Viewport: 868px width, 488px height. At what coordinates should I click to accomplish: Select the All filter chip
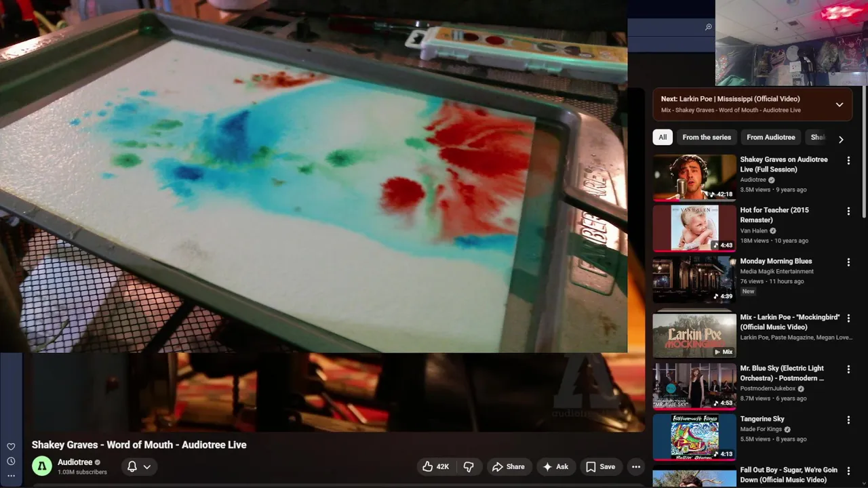pyautogui.click(x=663, y=137)
